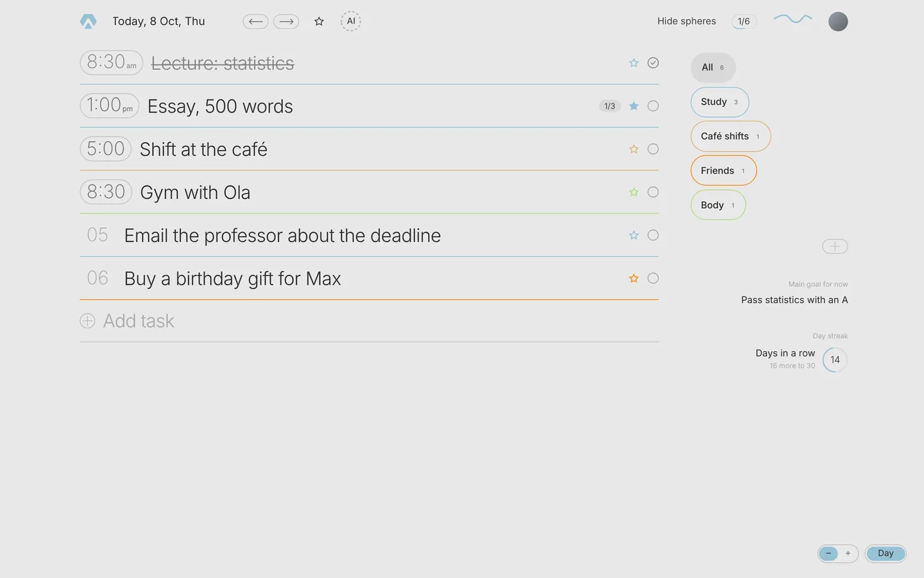Star the Email the professor task

pyautogui.click(x=634, y=235)
